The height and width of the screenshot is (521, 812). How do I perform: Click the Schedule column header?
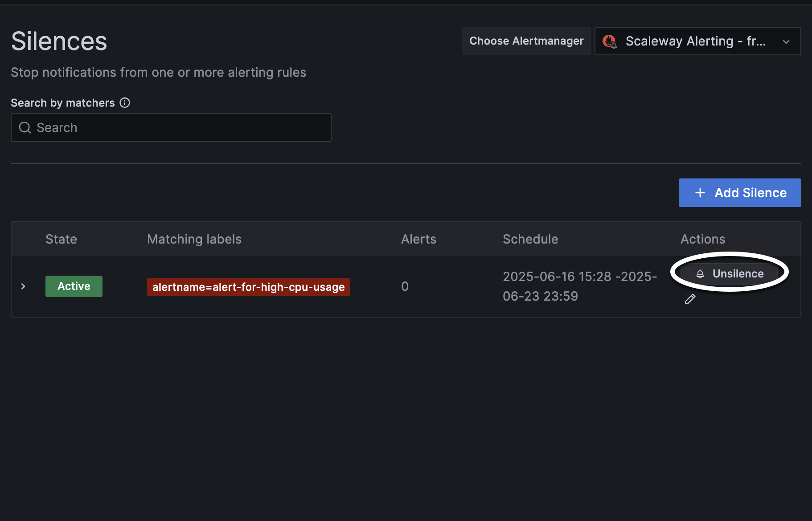(x=530, y=239)
